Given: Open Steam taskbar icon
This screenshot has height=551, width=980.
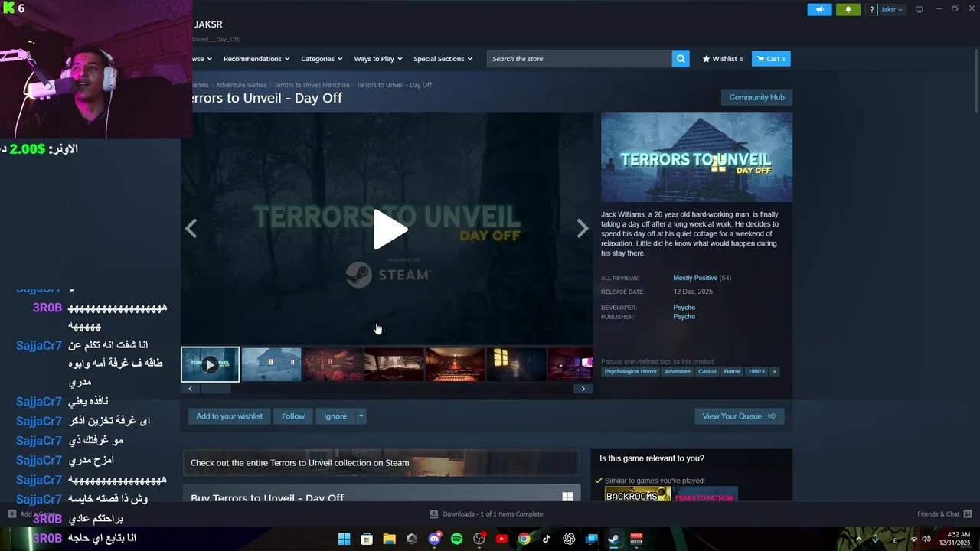Looking at the screenshot, I should [x=613, y=539].
